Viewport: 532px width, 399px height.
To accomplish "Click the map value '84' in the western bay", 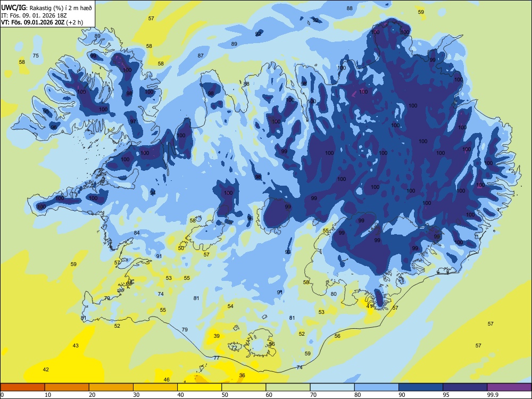I will (x=137, y=233).
